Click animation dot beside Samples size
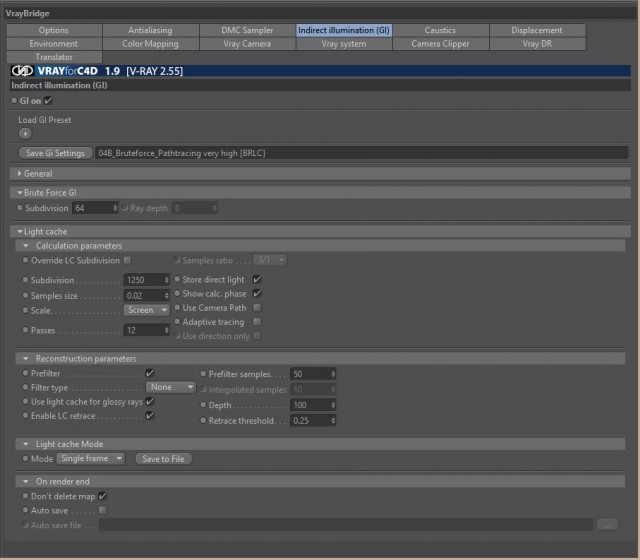This screenshot has width=640, height=560. tap(25, 295)
